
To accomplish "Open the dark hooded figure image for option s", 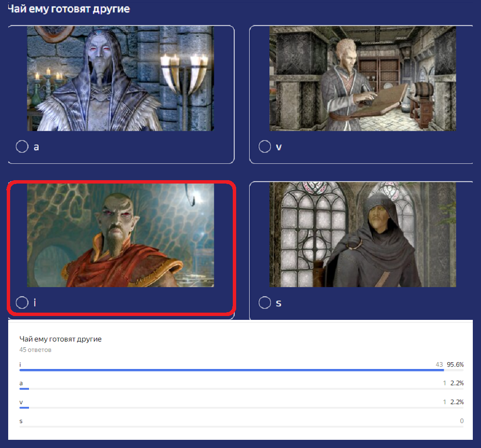I will coord(362,235).
